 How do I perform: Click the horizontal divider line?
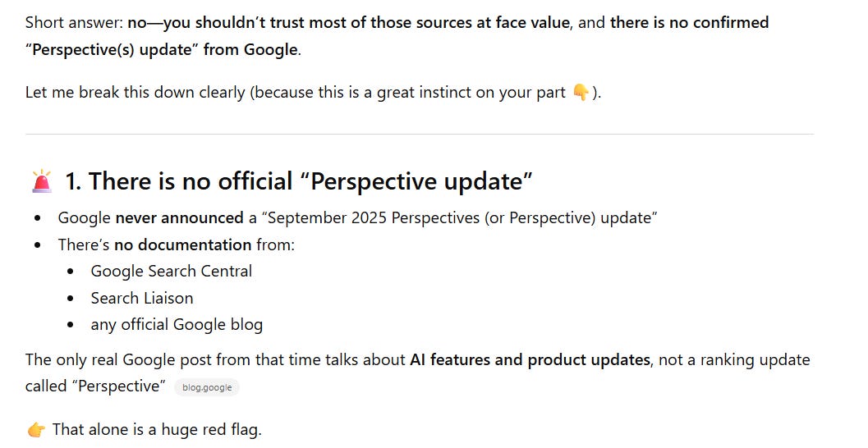[x=419, y=134]
